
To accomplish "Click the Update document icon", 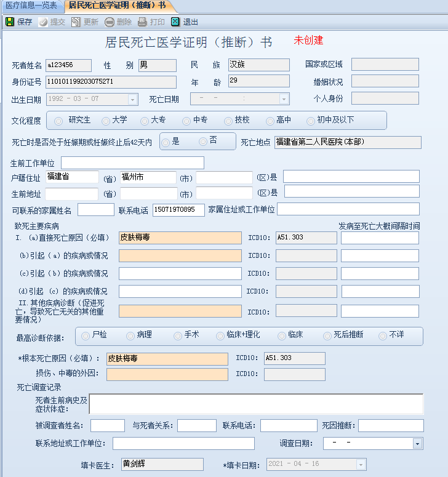I will click(76, 22).
